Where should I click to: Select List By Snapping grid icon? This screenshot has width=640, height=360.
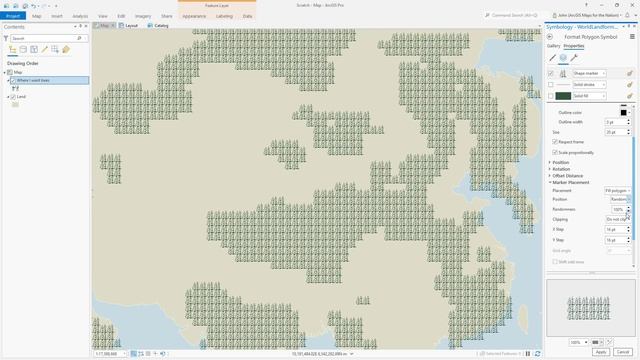(55, 49)
